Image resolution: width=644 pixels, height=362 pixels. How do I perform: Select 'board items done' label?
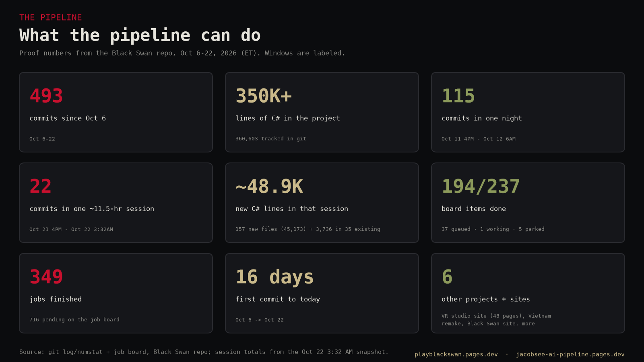coord(474,209)
